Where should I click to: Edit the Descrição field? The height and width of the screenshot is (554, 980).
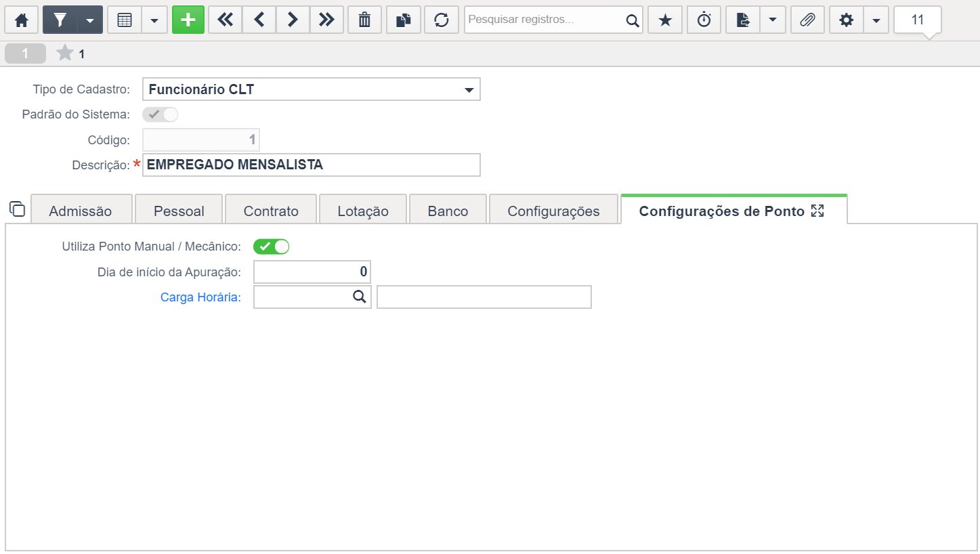pos(312,165)
